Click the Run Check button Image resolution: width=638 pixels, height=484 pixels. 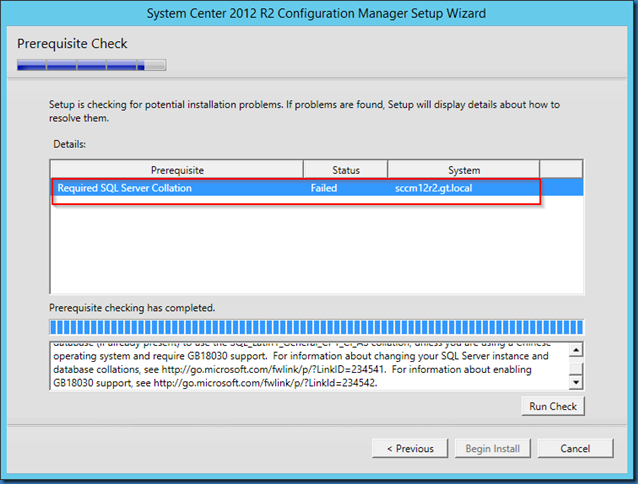(553, 406)
